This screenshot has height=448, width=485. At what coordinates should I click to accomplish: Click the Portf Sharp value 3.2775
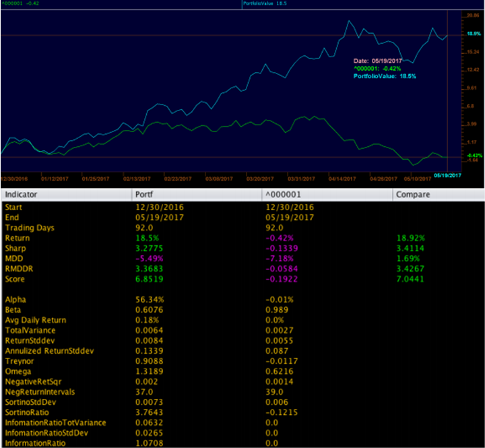(150, 249)
